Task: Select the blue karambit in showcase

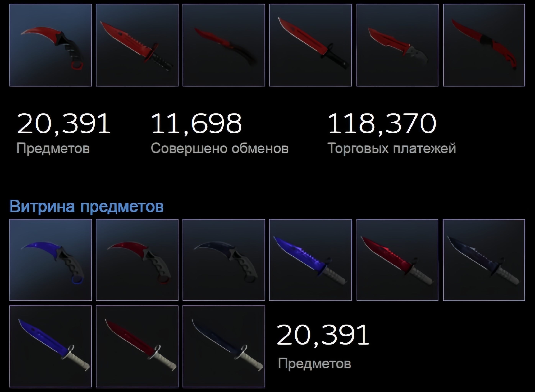Action: click(51, 260)
